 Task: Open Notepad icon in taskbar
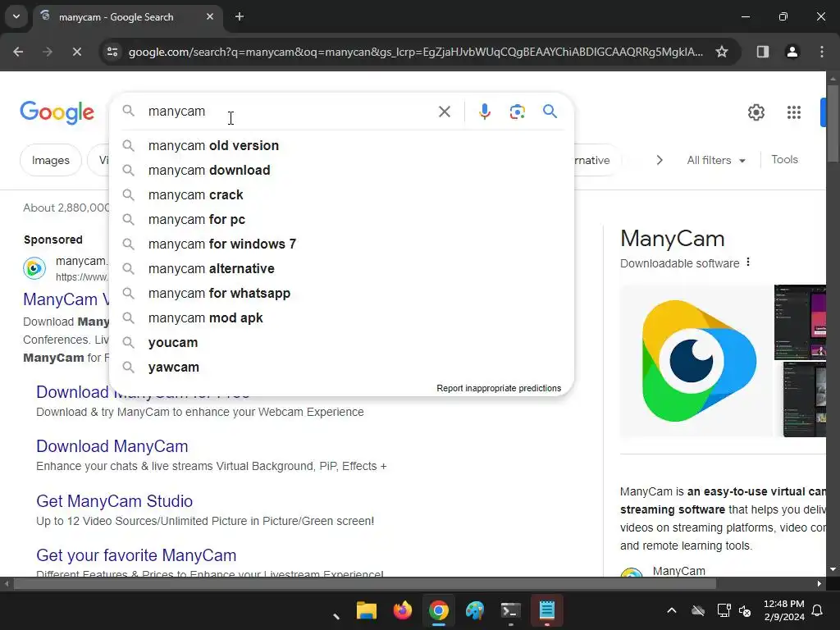tap(546, 610)
